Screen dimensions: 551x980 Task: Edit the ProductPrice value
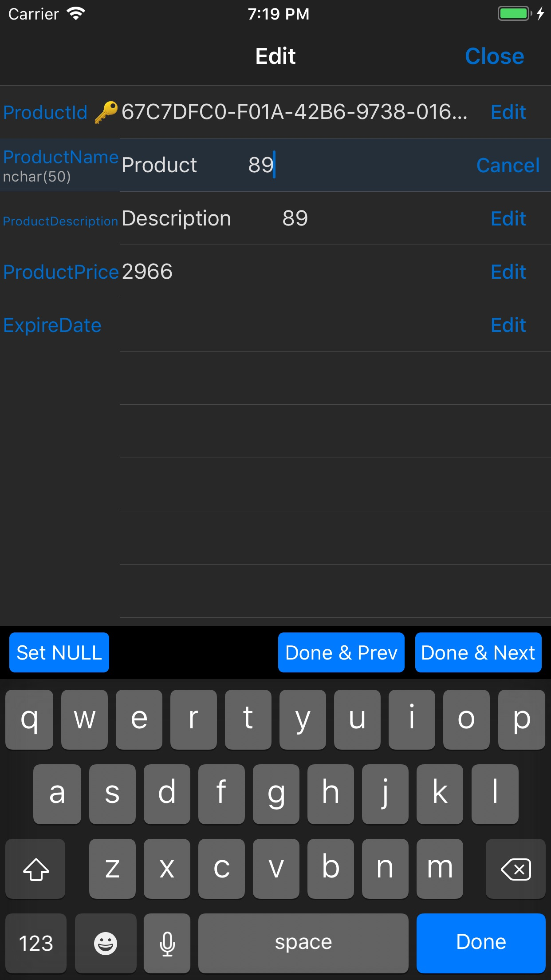(508, 272)
